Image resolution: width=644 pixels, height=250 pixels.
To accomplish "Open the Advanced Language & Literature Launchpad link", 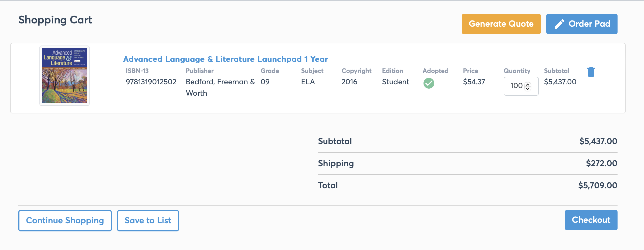I will [225, 59].
